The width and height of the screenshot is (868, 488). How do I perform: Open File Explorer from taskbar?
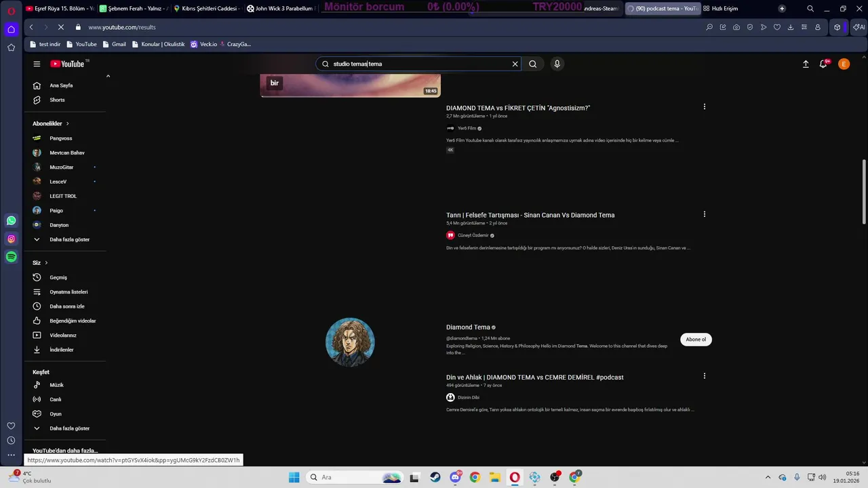(x=495, y=477)
